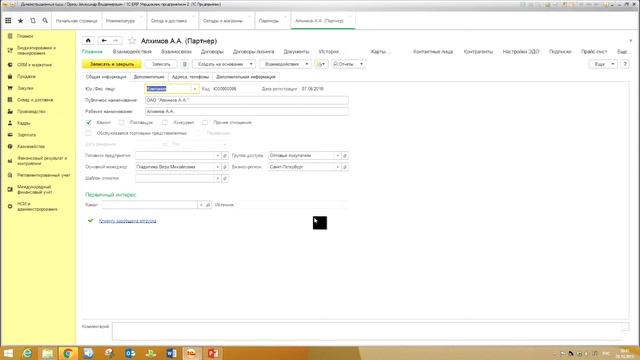The width and height of the screenshot is (640, 360).
Task: Click Публичное наименование input field
Action: tap(247, 100)
